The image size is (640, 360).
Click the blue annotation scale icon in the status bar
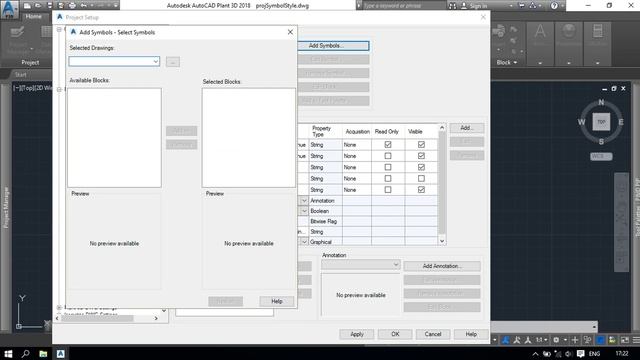click(x=506, y=340)
